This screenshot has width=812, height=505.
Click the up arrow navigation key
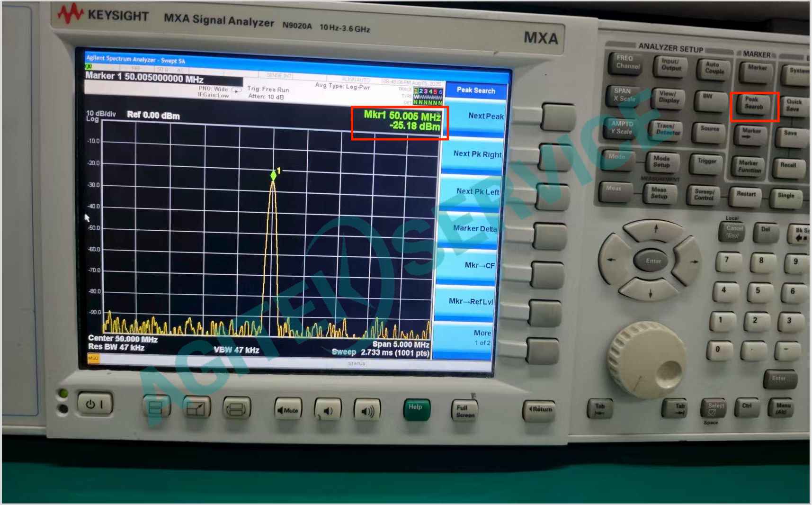click(656, 231)
